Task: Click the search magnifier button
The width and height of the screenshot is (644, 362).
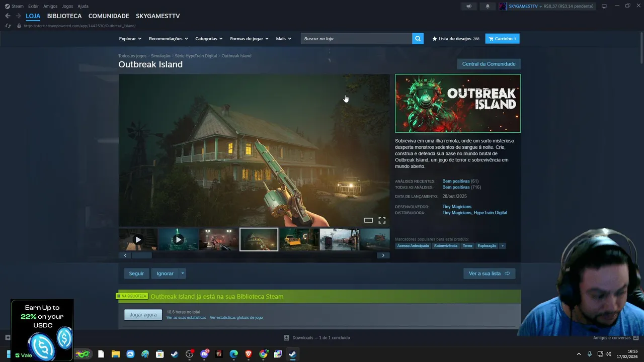Action: pos(418,39)
